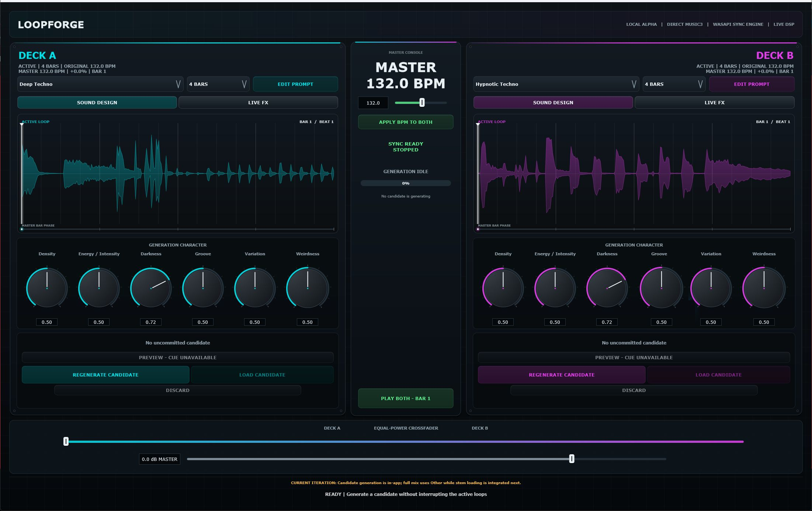Click the master volume slider handle
The height and width of the screenshot is (511, 812).
[572, 459]
